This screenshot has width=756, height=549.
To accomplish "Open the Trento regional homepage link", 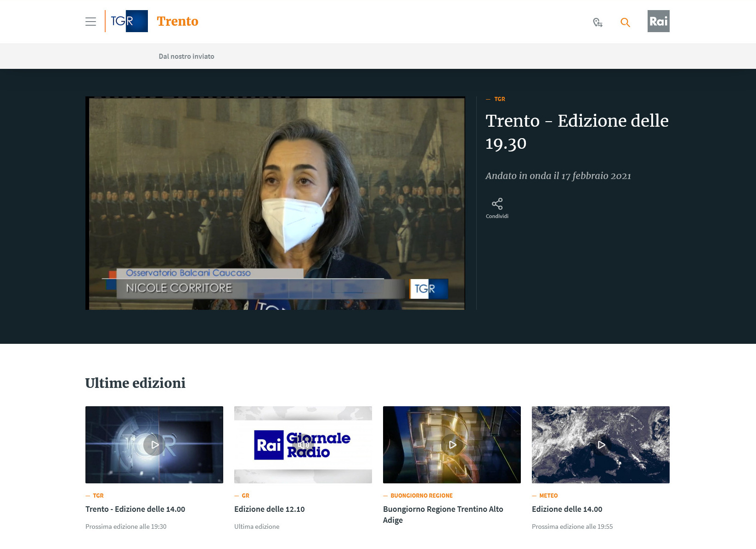I will pyautogui.click(x=177, y=21).
